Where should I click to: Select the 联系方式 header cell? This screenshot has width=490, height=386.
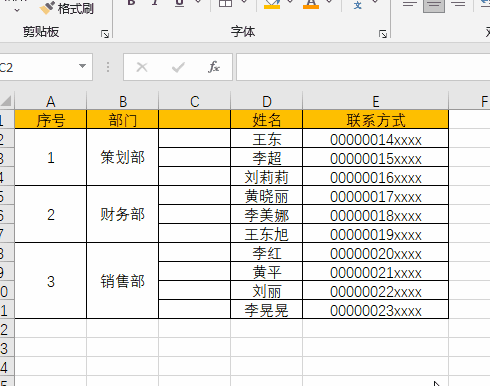point(376,119)
